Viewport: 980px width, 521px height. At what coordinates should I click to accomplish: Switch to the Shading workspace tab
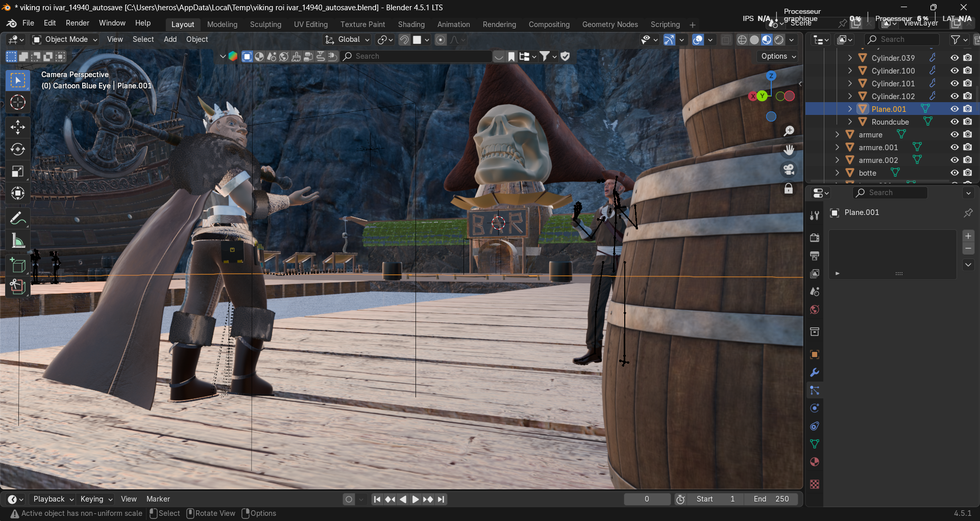pos(411,25)
